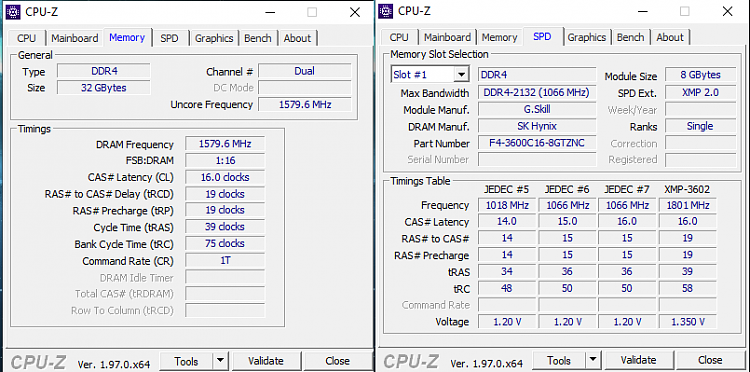Click Part Number F4-3600C16-8GTZNC field
The width and height of the screenshot is (750, 372).
click(537, 143)
